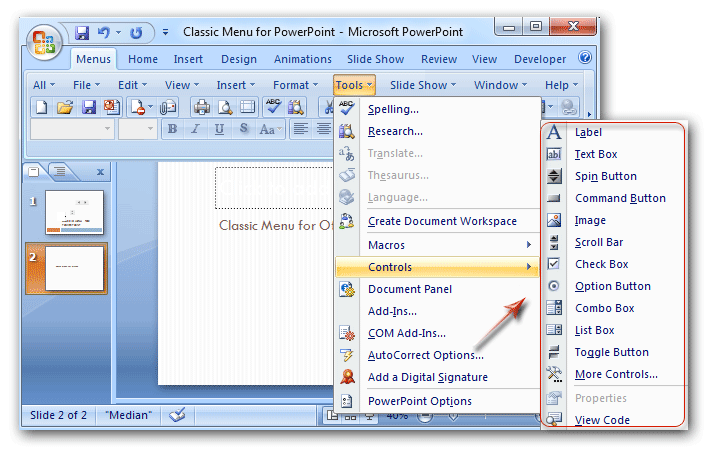Click the Scroll Bar control icon
This screenshot has height=451, width=708.
click(554, 242)
